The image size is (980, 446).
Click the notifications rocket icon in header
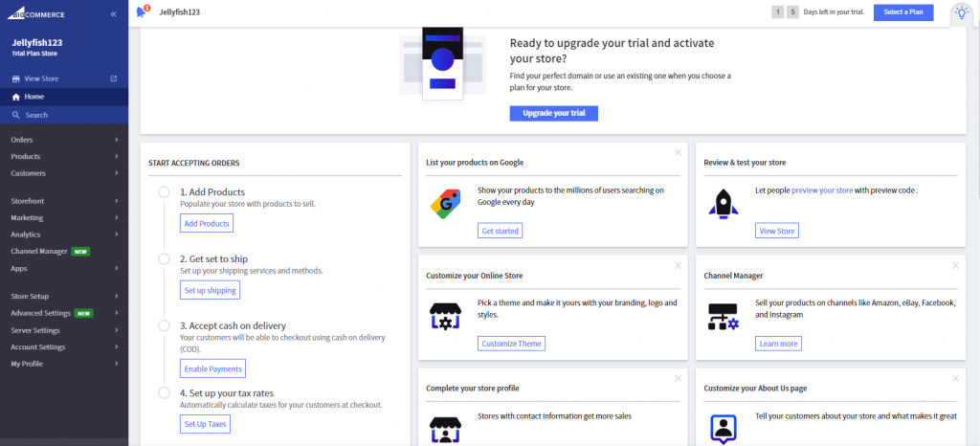click(143, 12)
